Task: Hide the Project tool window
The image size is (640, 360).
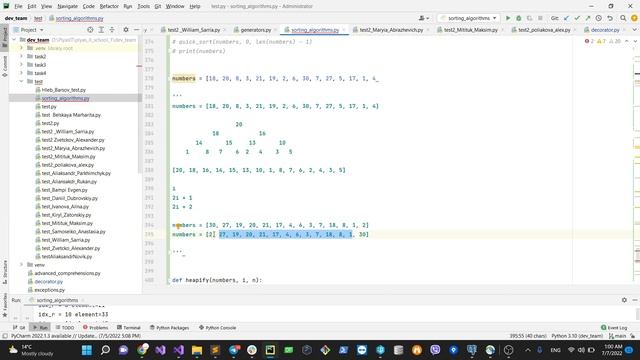Action: (x=136, y=30)
